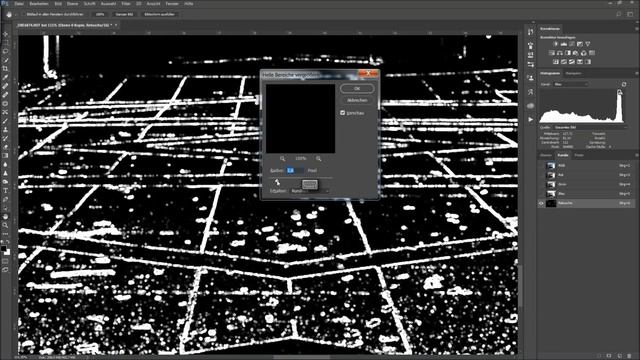Delete the current channel with trash icon
Screen dimensions: 640x360
(629, 356)
